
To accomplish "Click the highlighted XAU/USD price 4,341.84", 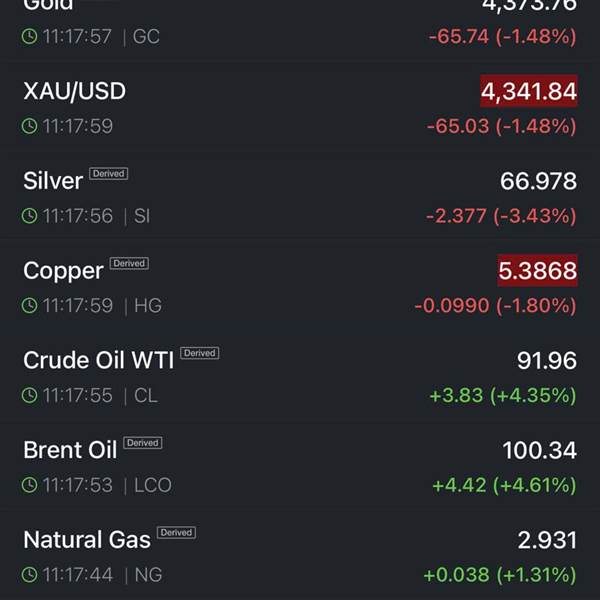I will (x=529, y=92).
